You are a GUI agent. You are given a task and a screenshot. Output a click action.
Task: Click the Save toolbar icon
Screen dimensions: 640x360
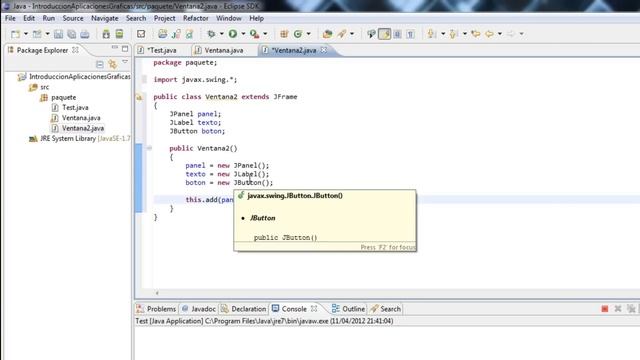click(58, 34)
